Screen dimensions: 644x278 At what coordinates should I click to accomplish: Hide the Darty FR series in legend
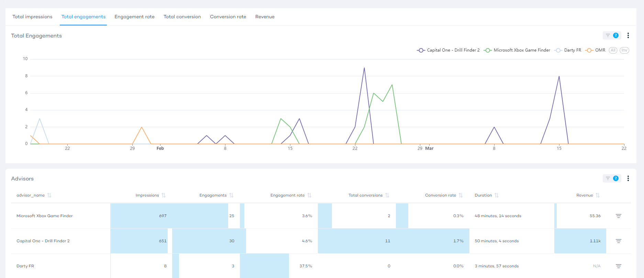point(568,50)
